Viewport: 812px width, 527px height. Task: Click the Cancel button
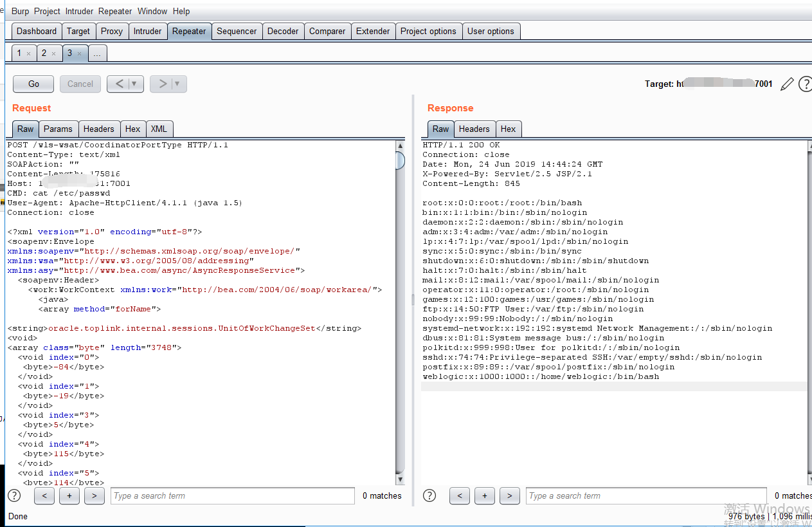[80, 84]
